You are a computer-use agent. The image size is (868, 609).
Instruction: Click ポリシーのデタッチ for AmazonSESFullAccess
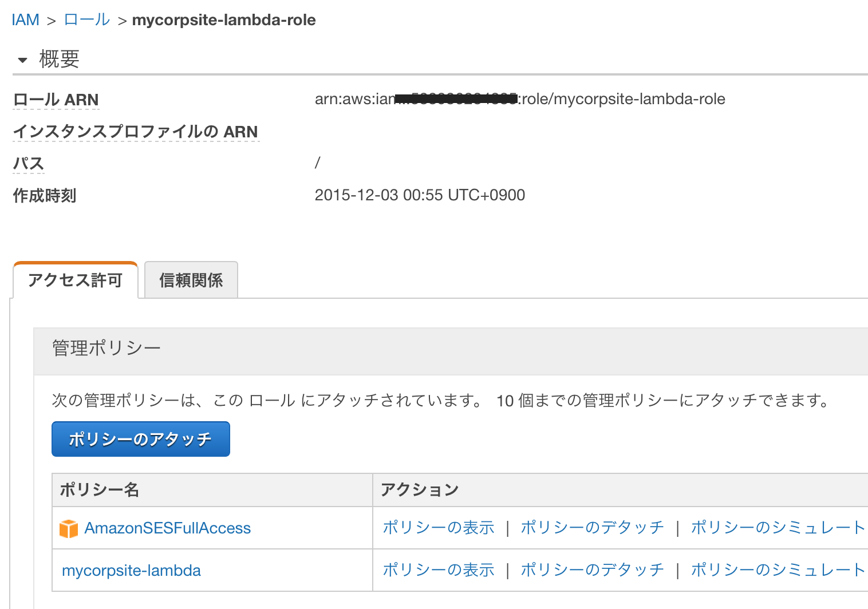(592, 527)
